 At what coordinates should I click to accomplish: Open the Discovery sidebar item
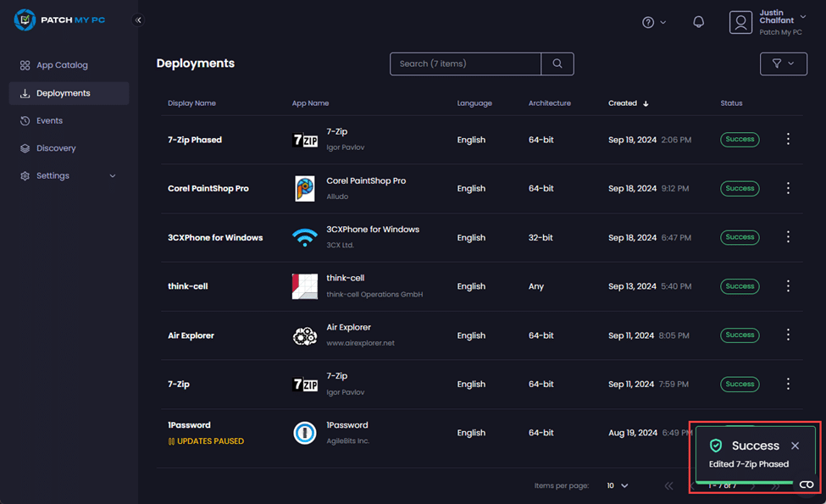[56, 148]
